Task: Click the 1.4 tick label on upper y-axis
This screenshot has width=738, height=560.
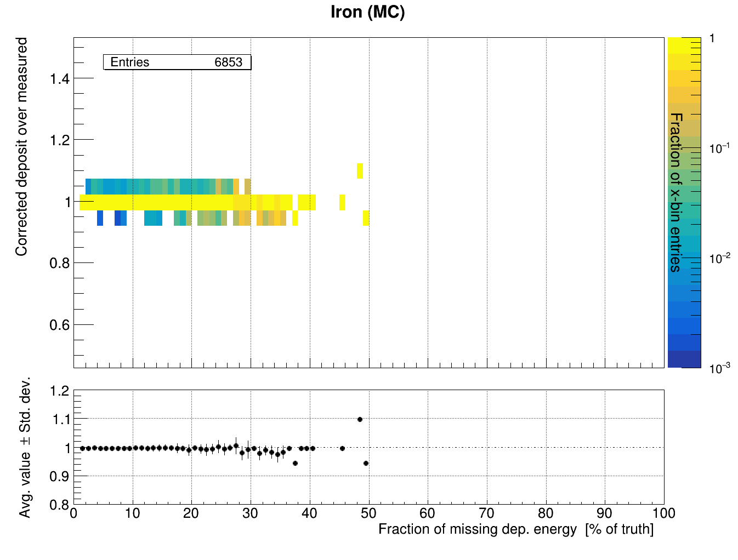Action: click(60, 79)
